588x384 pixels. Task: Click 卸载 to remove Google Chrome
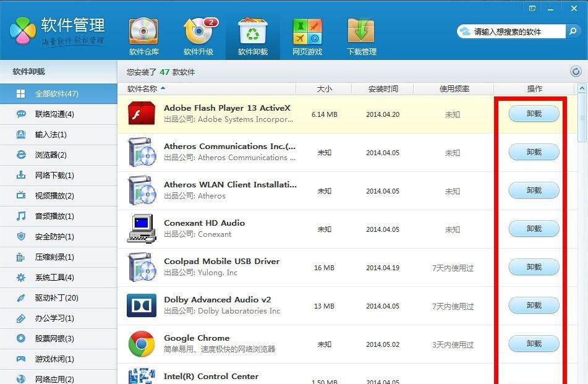pos(533,344)
